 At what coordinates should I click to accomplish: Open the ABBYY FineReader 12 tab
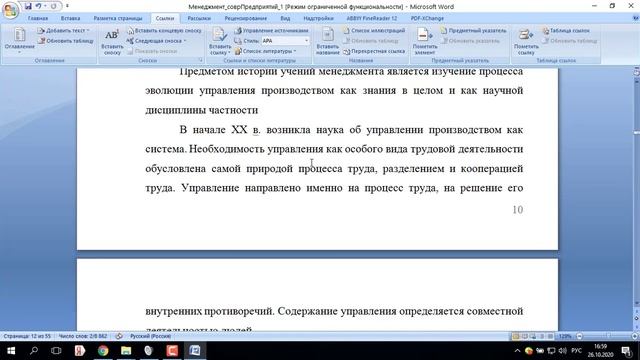(371, 18)
